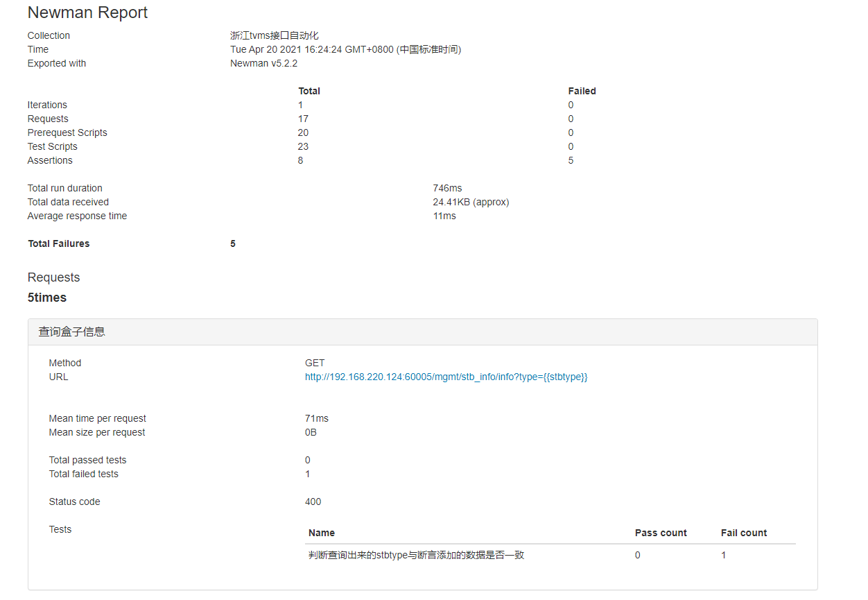
Task: Click the 查询盒子信息 panel header
Action: pos(423,332)
